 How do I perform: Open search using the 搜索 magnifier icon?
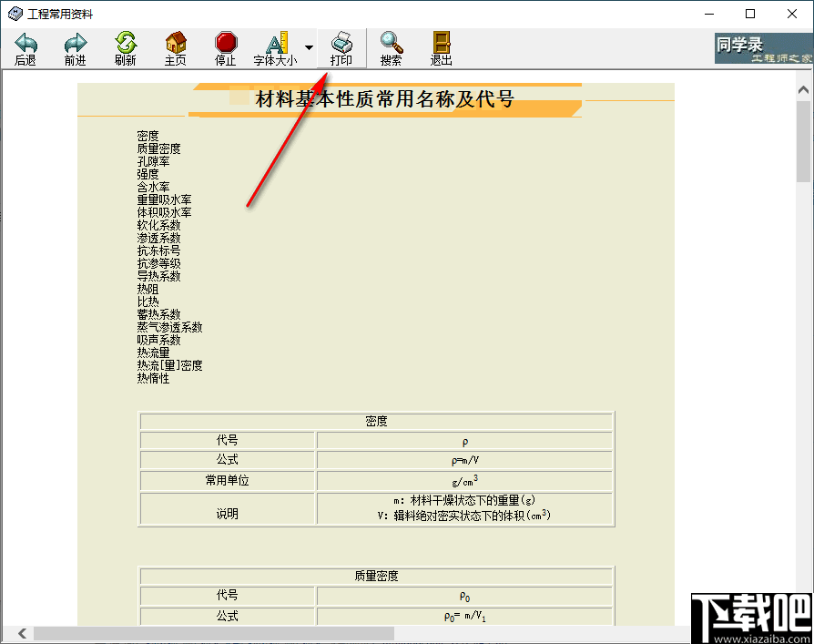pyautogui.click(x=391, y=49)
